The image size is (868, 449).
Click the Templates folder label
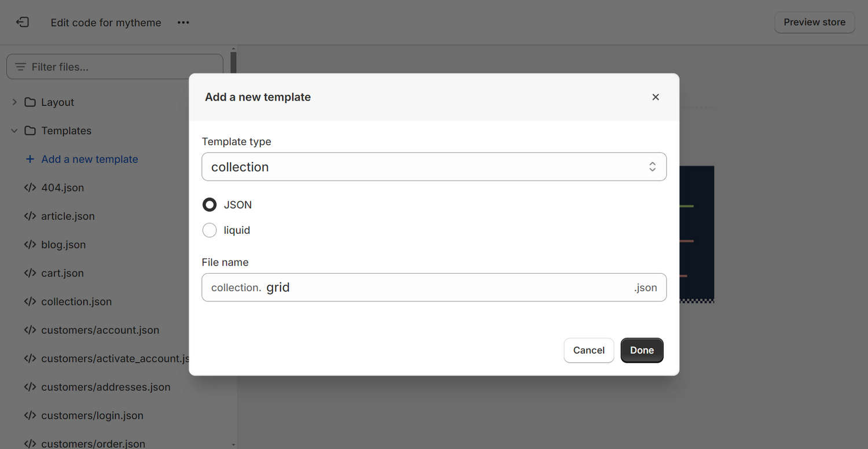click(66, 131)
